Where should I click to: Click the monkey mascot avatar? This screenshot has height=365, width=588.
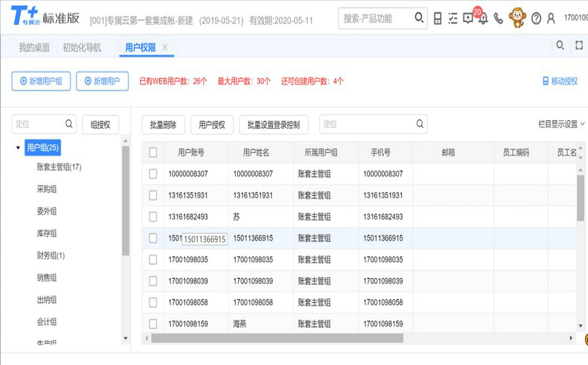[x=517, y=17]
